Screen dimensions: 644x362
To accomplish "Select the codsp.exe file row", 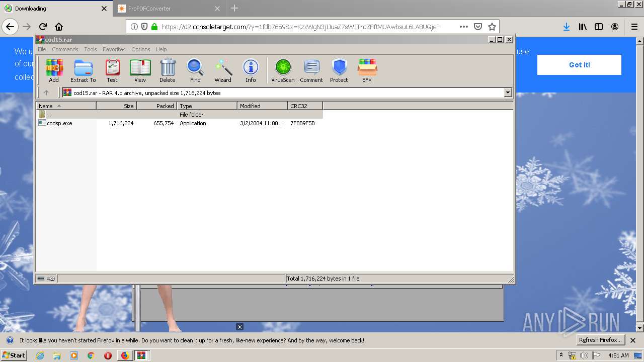I will (180, 123).
